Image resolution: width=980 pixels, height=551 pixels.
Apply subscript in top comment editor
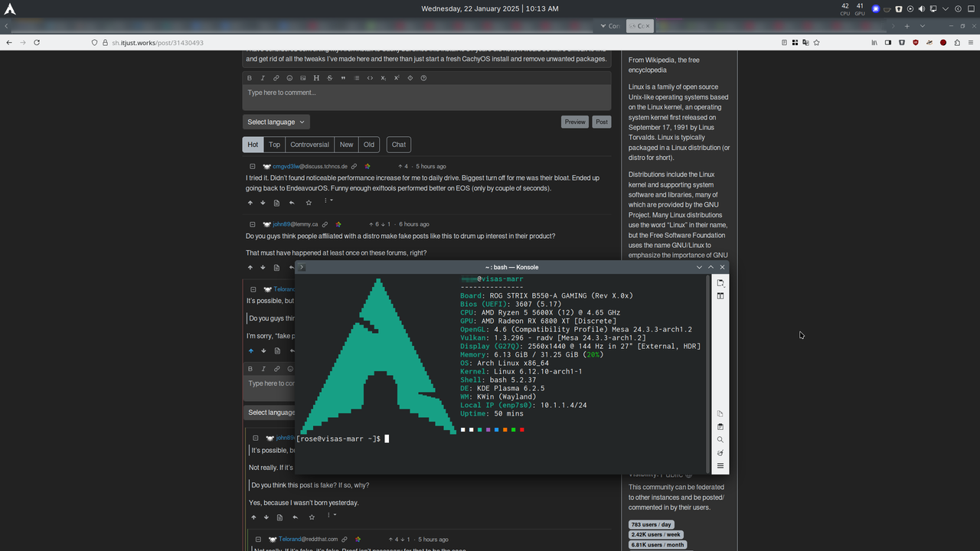(384, 78)
